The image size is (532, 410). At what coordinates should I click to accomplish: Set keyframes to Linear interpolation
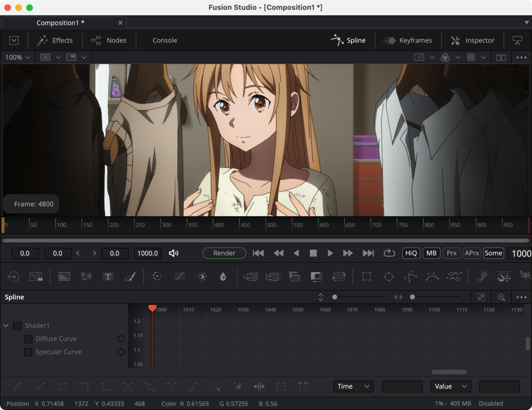point(40,387)
